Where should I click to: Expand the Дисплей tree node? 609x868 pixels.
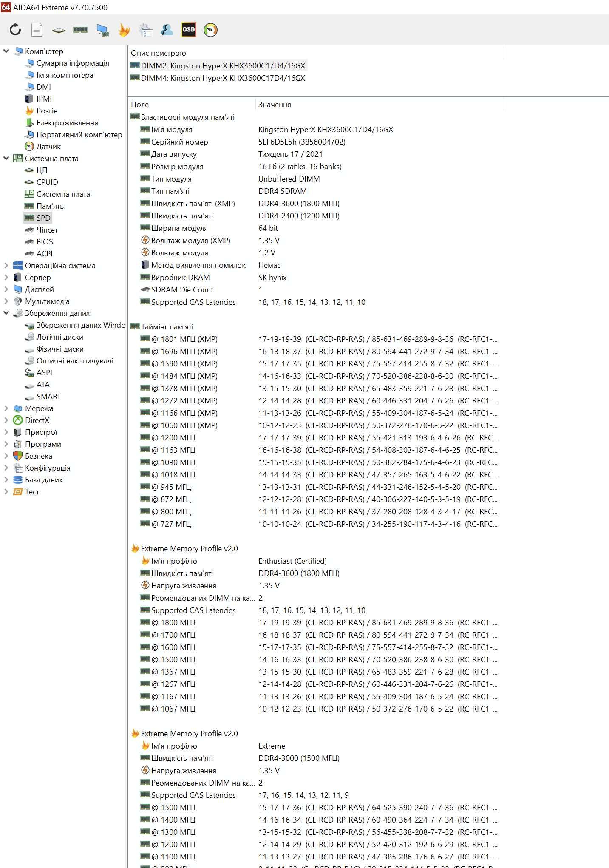(x=6, y=289)
